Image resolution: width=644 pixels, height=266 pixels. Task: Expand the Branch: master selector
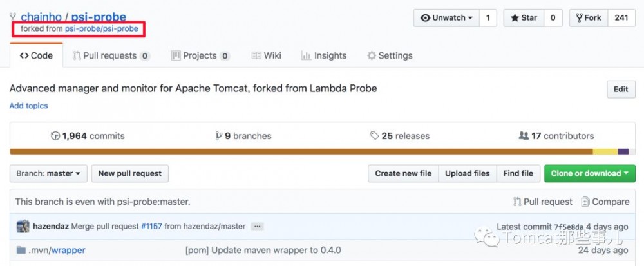(x=48, y=173)
